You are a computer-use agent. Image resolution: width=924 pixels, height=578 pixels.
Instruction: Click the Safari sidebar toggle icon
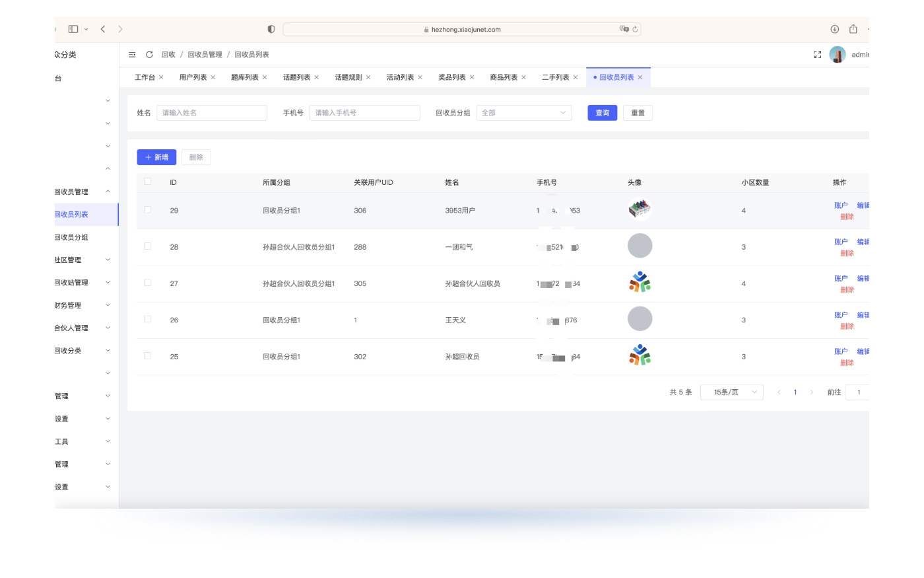tap(73, 29)
